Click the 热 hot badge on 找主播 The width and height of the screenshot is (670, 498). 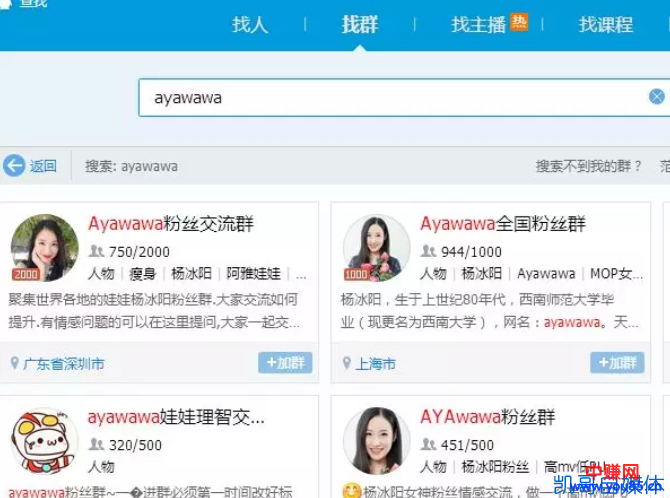[519, 21]
